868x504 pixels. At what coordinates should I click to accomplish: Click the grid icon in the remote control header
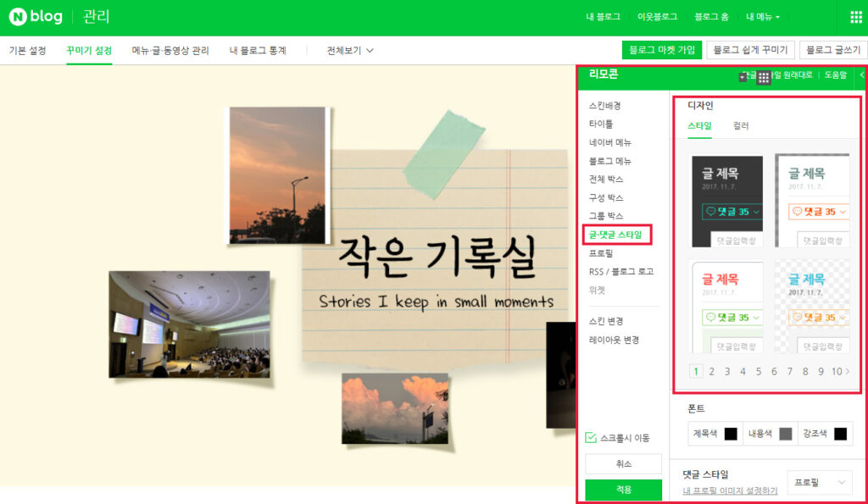[x=764, y=77]
